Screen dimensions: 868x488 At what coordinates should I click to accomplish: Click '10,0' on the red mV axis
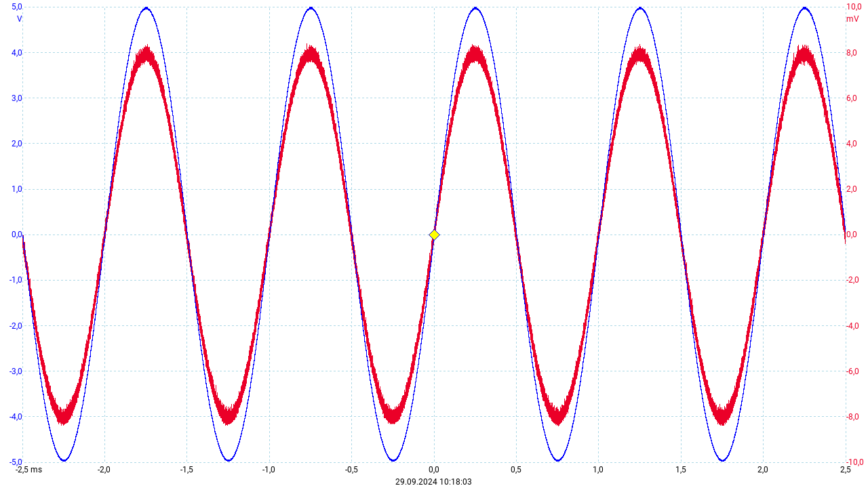click(x=854, y=7)
